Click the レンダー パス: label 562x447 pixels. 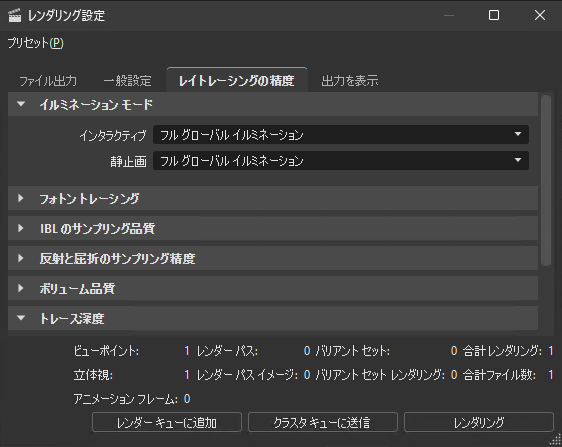coord(227,351)
